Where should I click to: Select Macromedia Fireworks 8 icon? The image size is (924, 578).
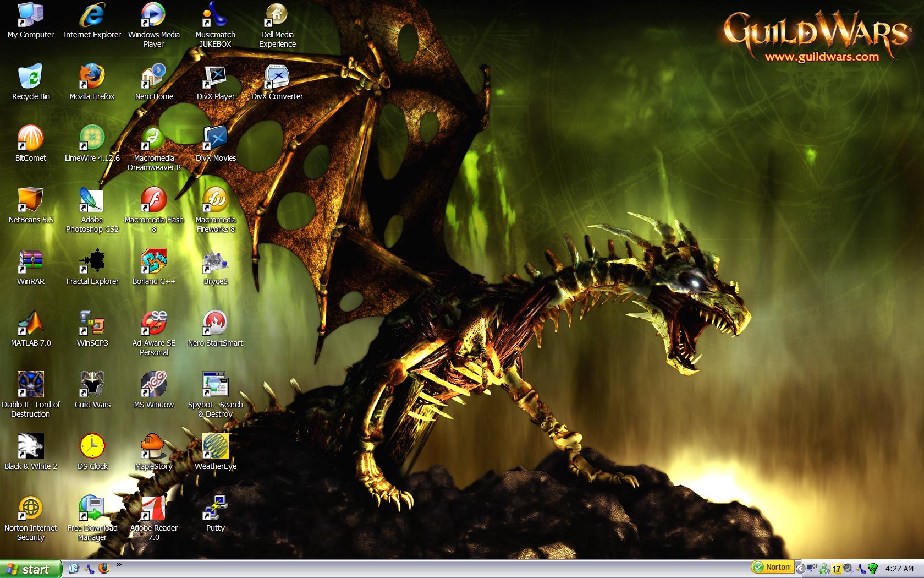pos(216,211)
